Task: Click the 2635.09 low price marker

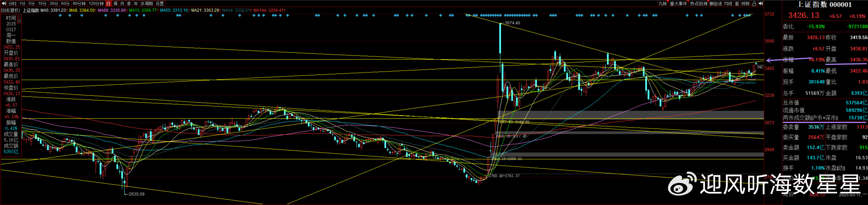Action: (x=137, y=194)
